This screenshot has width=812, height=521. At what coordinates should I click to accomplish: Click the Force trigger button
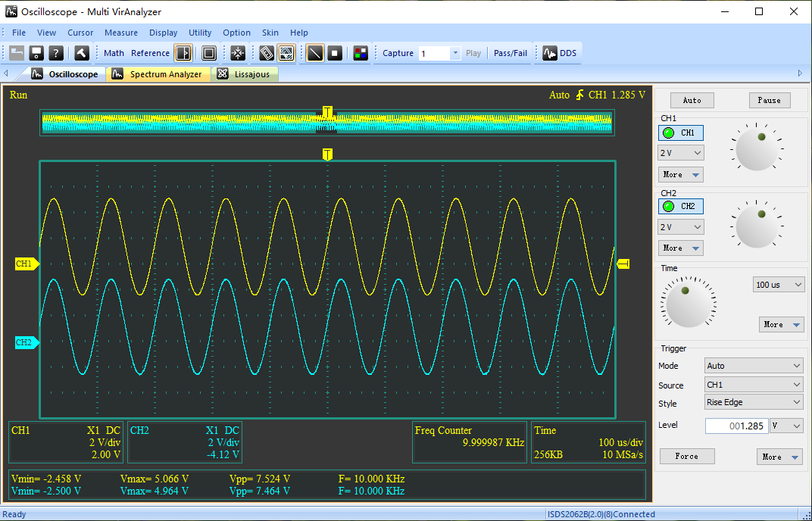click(x=687, y=457)
